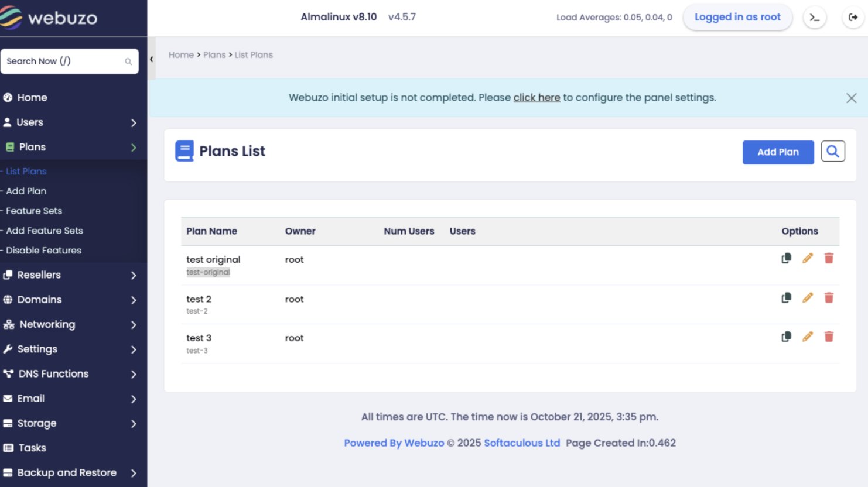
Task: Delete the test original plan
Action: click(829, 258)
